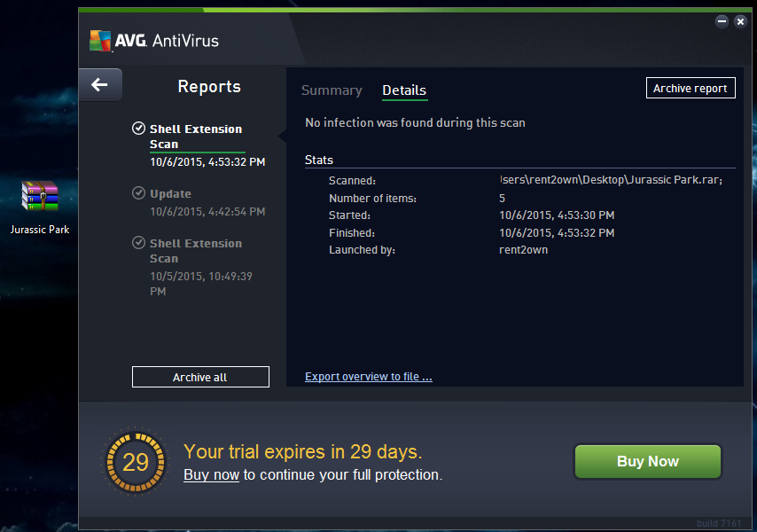Click 'Your trial expires in 29 days' text
The image size is (757, 532).
302,452
